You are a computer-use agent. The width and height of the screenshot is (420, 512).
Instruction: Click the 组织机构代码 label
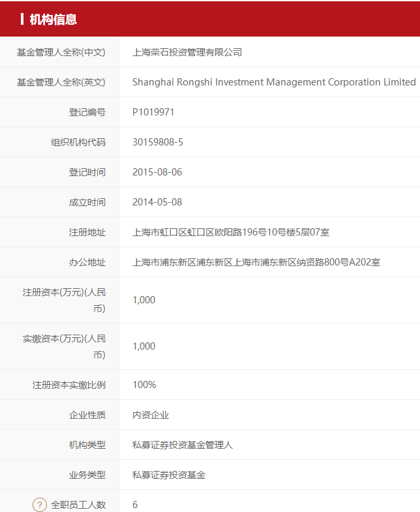tap(78, 142)
